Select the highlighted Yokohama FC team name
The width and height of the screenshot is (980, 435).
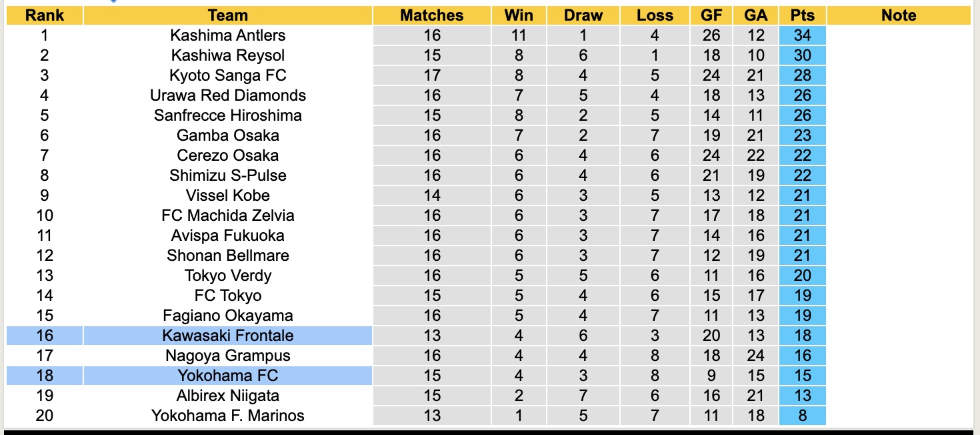[227, 376]
